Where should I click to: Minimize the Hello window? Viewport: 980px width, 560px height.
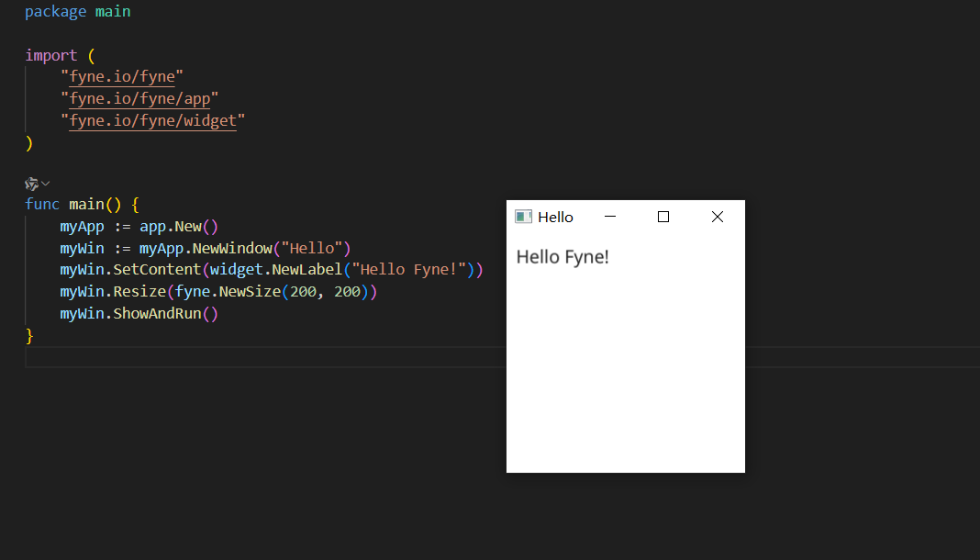[609, 217]
